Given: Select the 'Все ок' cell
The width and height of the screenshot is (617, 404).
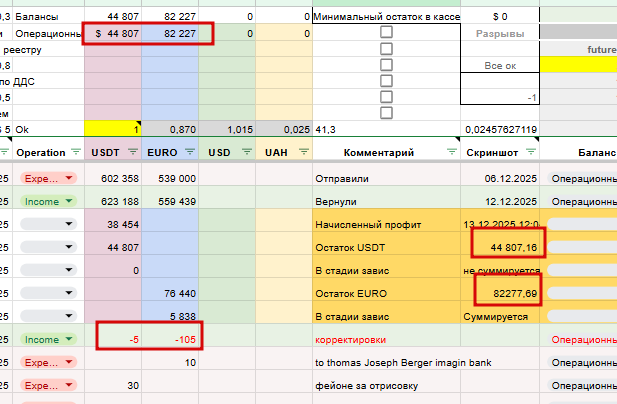Looking at the screenshot, I should [500, 66].
